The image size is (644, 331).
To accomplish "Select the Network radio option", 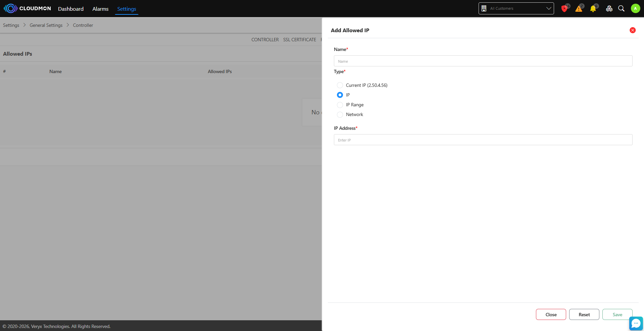I will [340, 115].
